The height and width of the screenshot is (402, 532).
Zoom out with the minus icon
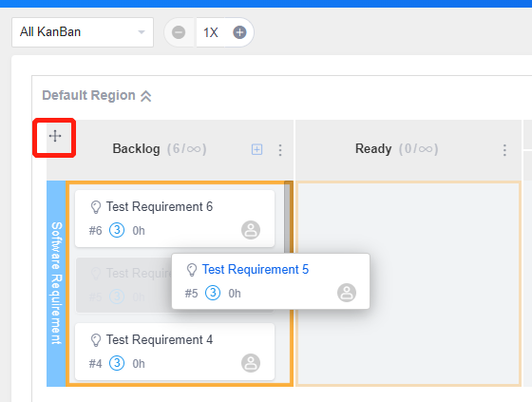(x=179, y=32)
